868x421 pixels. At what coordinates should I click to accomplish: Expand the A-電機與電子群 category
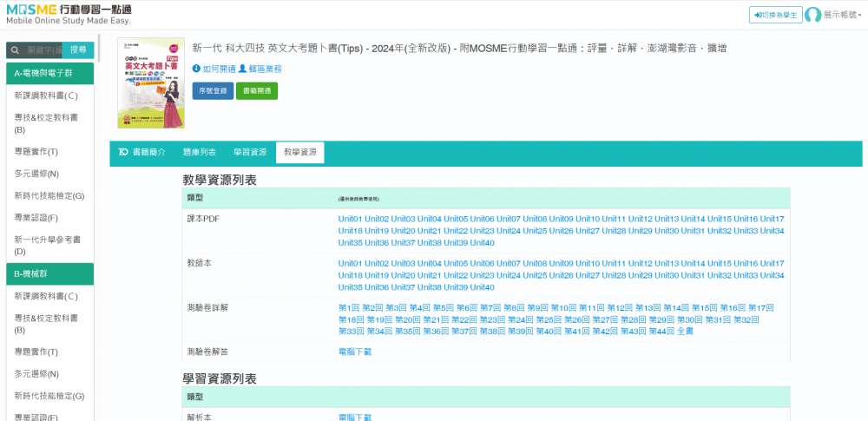(49, 74)
